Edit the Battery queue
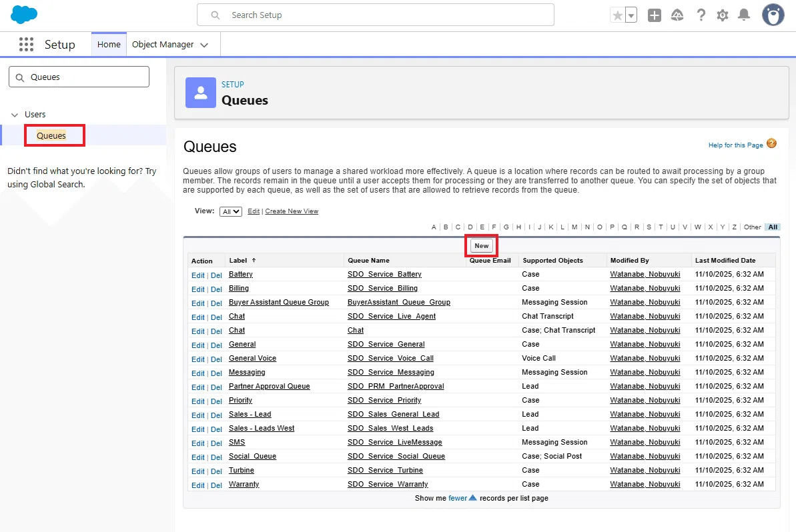The height and width of the screenshot is (532, 796). tap(198, 275)
